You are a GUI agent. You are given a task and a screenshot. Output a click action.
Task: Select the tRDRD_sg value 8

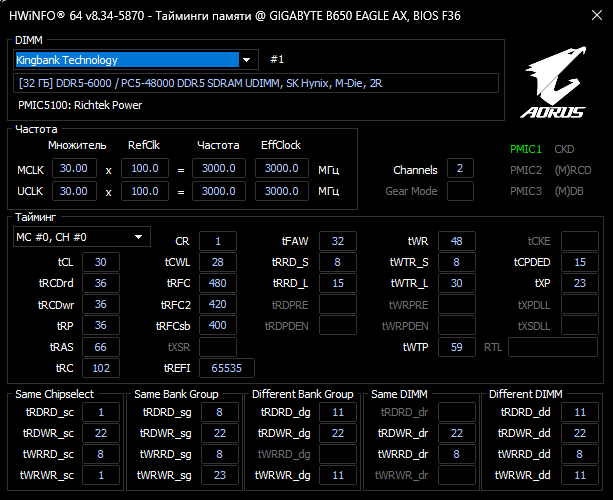pyautogui.click(x=220, y=412)
